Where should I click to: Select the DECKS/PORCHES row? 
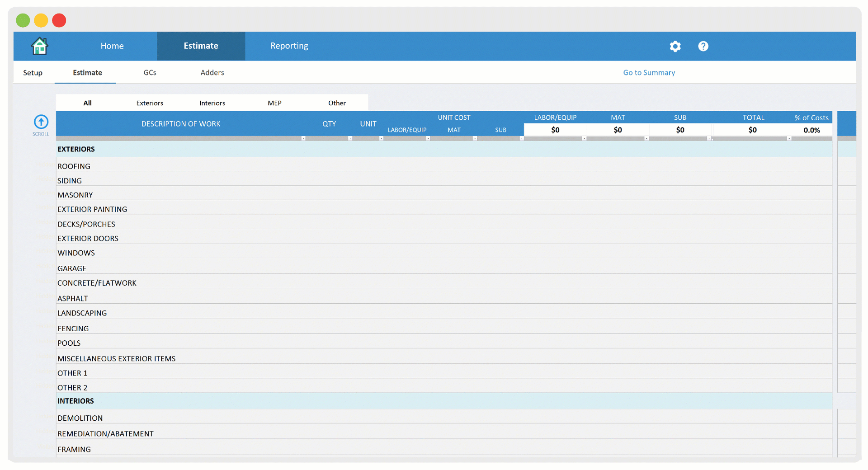(444, 223)
